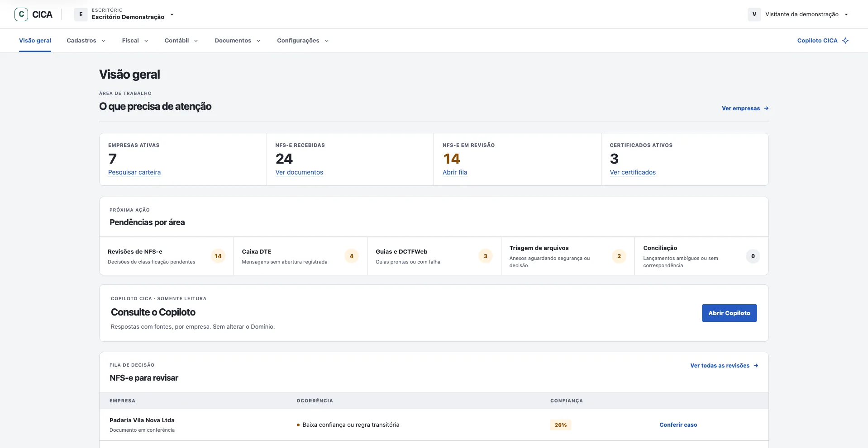
Task: Click the 14 badge on Revisões de NFS-e
Action: coord(218,256)
